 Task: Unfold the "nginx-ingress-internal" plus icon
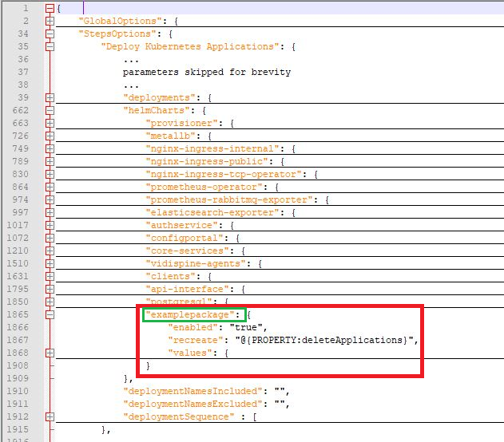[50, 148]
